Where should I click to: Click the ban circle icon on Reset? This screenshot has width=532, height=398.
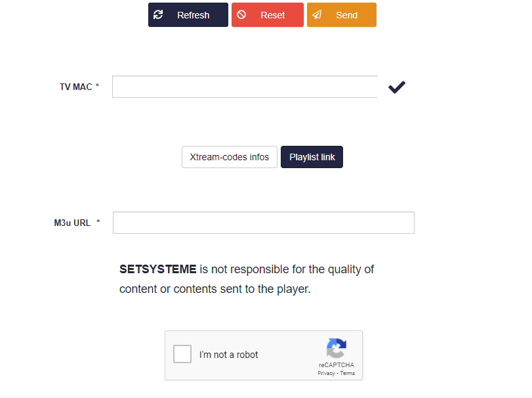tap(241, 14)
